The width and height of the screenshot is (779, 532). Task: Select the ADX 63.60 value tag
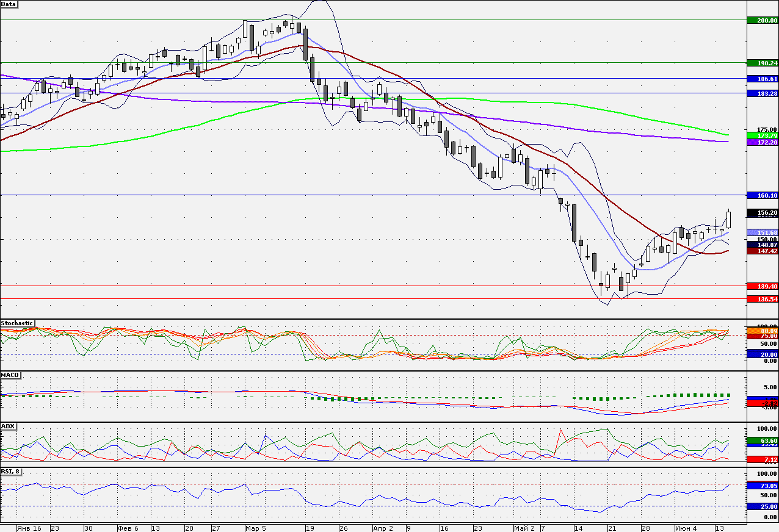(x=763, y=440)
